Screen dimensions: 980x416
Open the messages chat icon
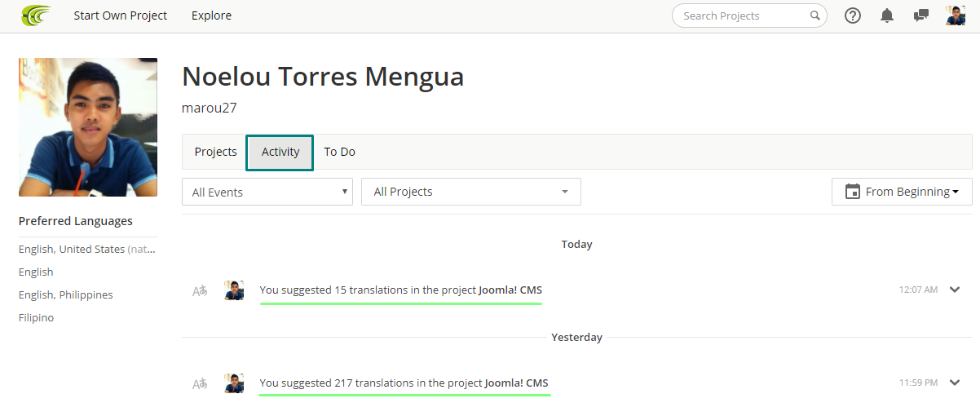(x=921, y=15)
